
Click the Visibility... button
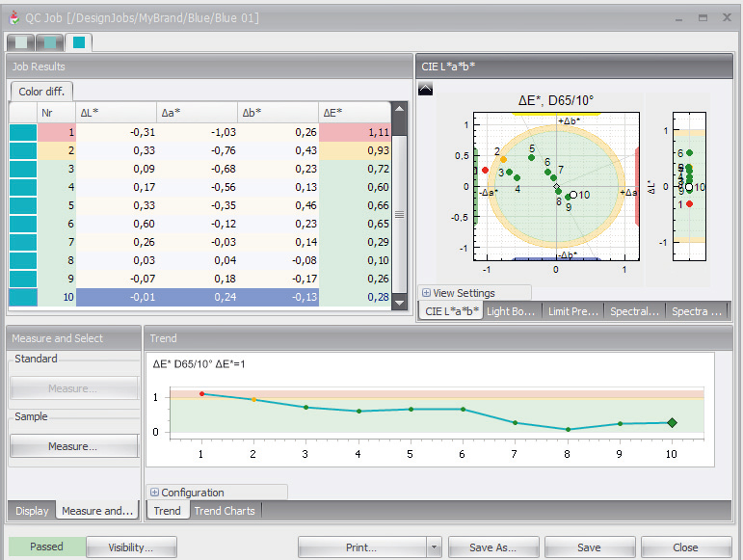point(131,547)
